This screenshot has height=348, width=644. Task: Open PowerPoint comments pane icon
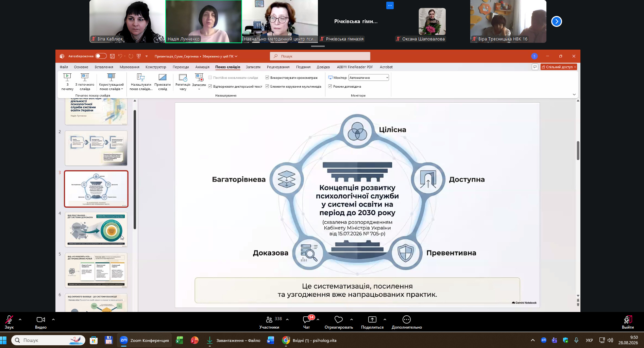[535, 67]
